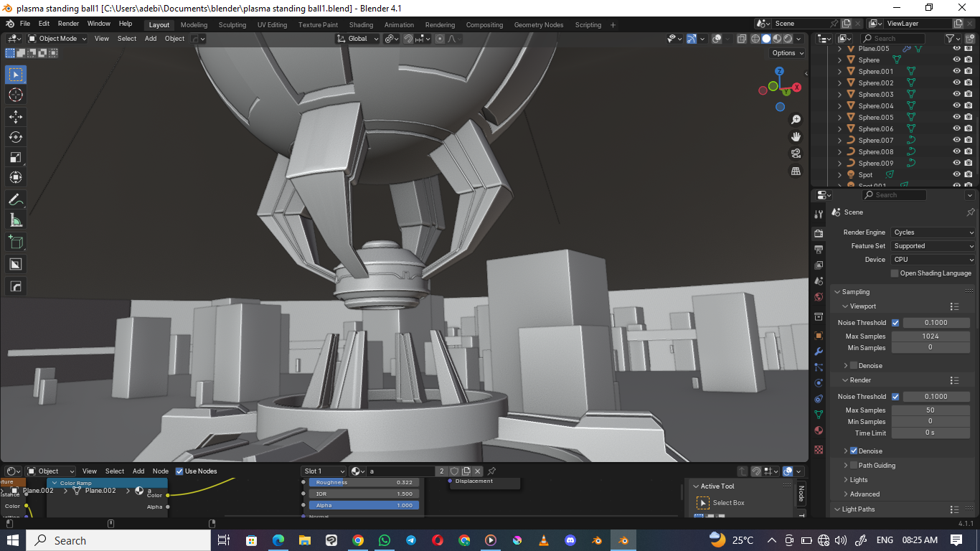This screenshot has height=551, width=980.
Task: Open the Device dropdown showing CPU
Action: (933, 260)
